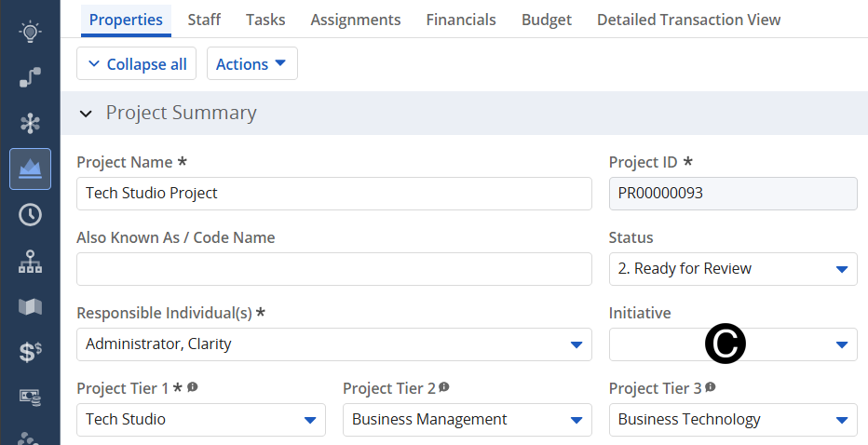Open the Project Tier 1 dropdown
The width and height of the screenshot is (868, 445).
[309, 420]
